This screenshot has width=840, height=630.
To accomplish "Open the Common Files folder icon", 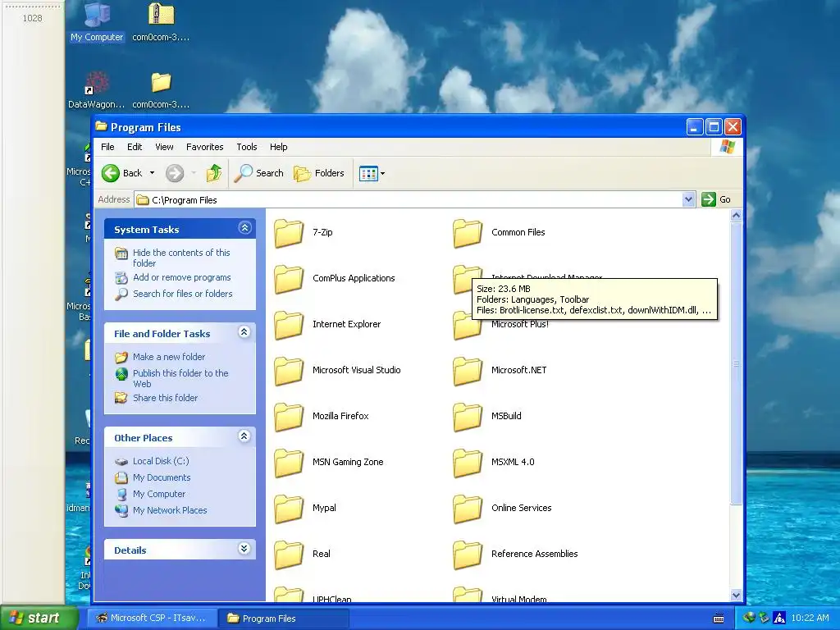I will click(468, 233).
